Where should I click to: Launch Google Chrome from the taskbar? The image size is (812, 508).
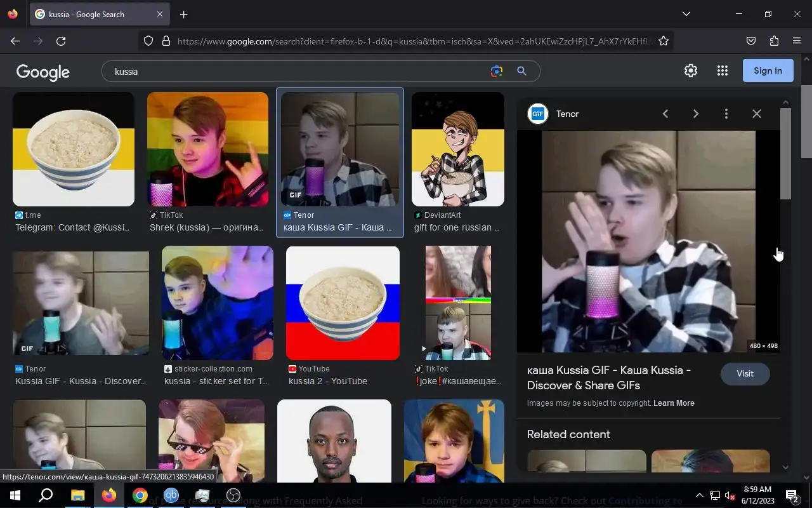[x=140, y=495]
